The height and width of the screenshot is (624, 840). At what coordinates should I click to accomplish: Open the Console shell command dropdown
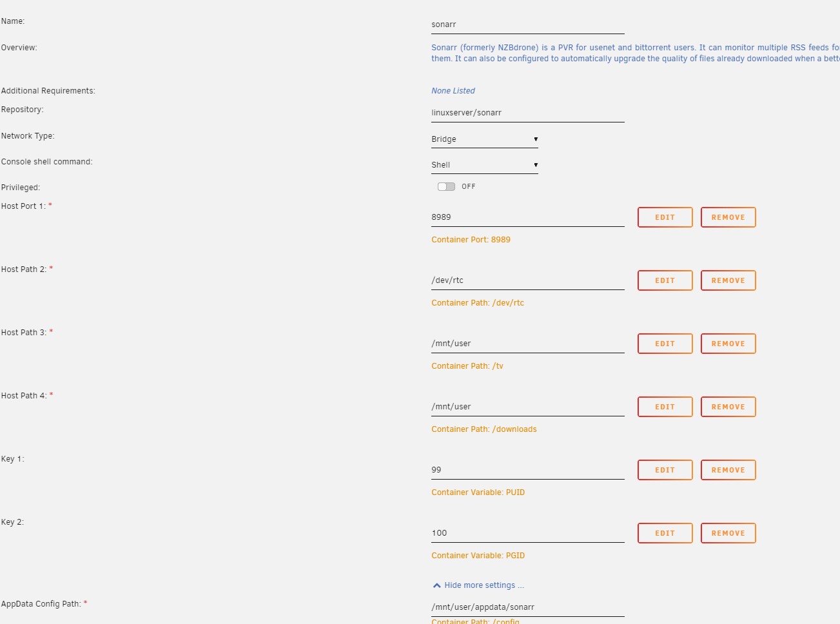coord(484,164)
